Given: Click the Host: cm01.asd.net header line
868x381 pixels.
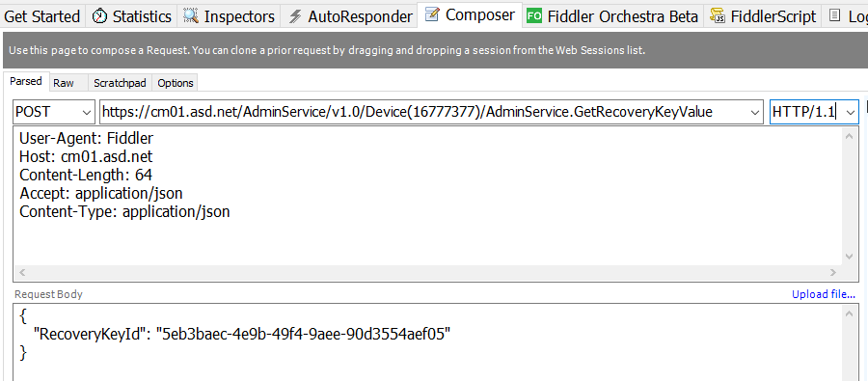Looking at the screenshot, I should click(86, 156).
